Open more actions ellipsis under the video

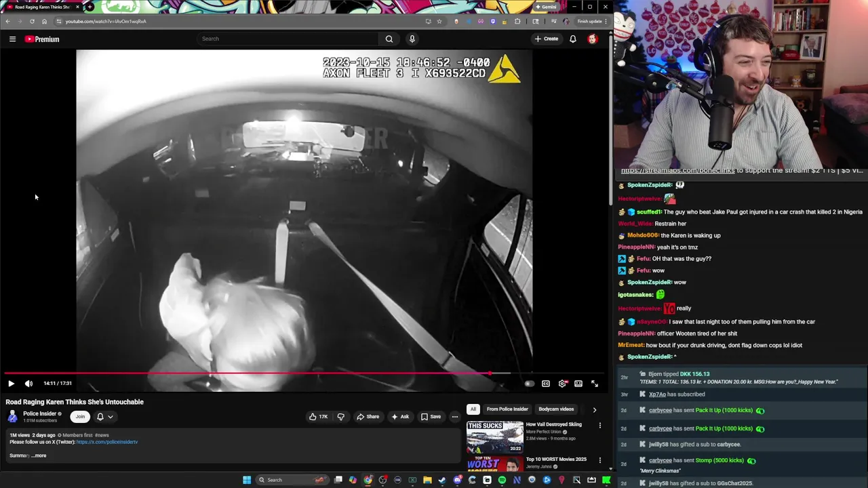(x=455, y=417)
